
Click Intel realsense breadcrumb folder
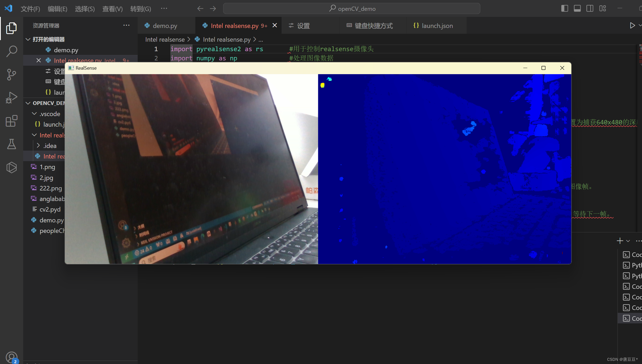(x=165, y=40)
